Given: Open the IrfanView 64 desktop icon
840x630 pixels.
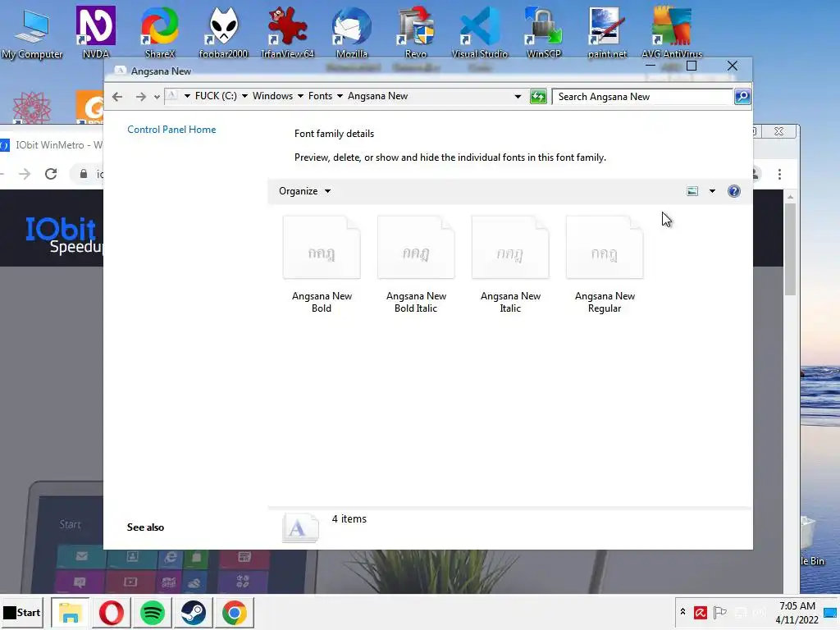Looking at the screenshot, I should click(x=287, y=33).
